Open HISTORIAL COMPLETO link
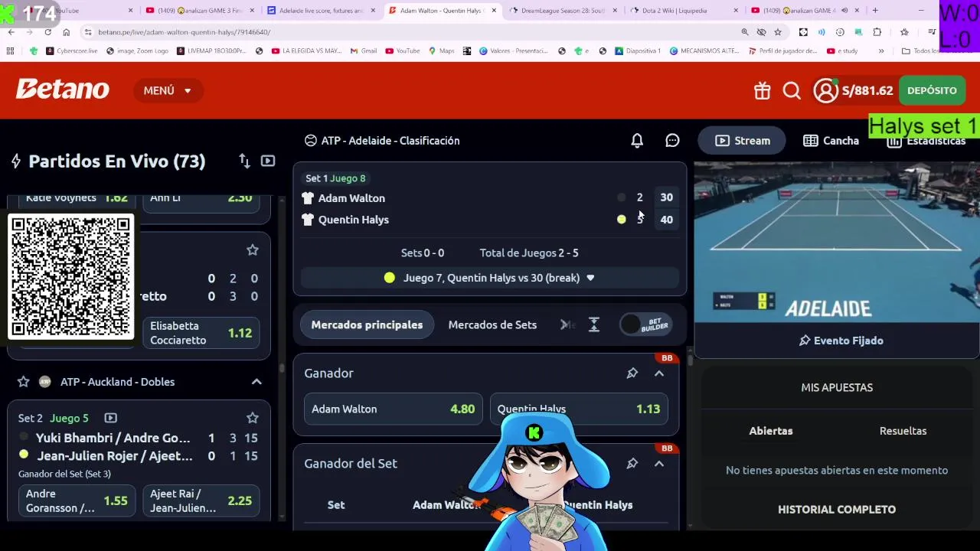 837,509
